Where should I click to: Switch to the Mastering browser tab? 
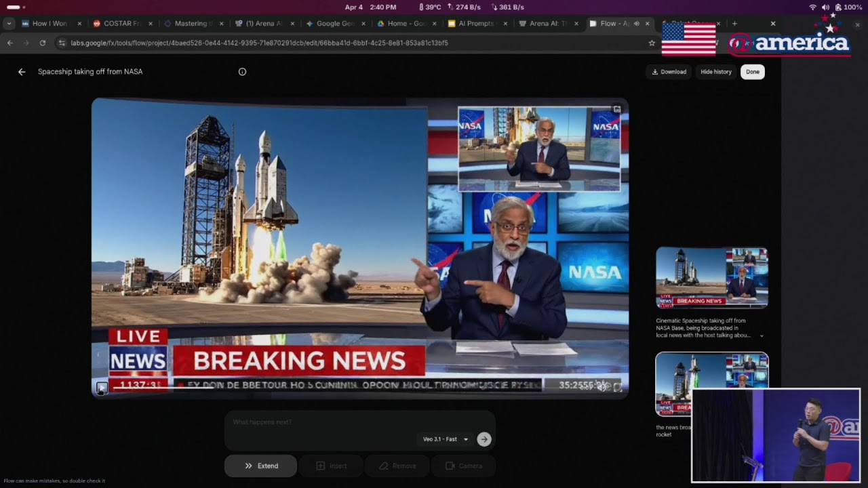click(193, 23)
